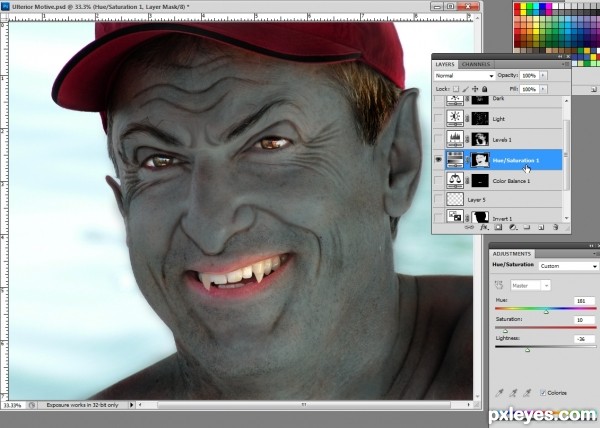The width and height of the screenshot is (600, 428).
Task: Select the first eyedropper in Adjustments
Action: tap(499, 393)
